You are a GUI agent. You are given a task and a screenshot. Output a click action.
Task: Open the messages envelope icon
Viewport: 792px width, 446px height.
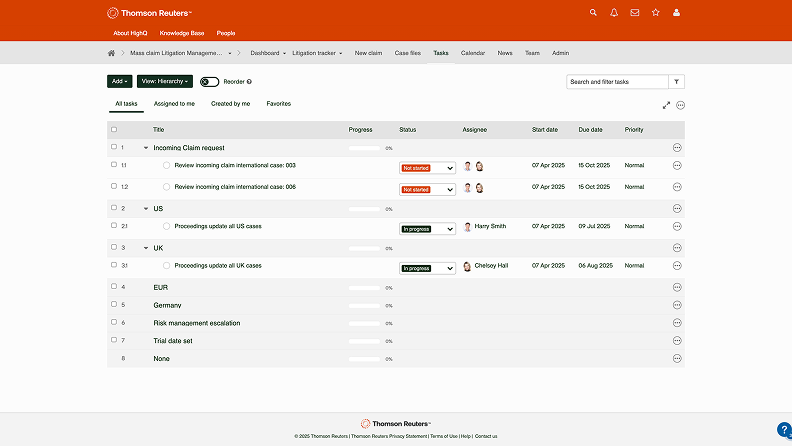click(635, 13)
